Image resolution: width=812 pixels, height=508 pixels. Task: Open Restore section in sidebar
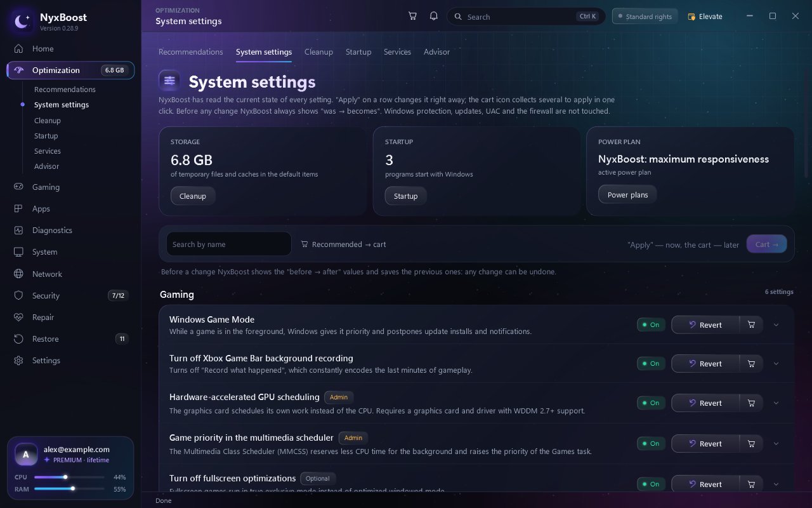(x=70, y=339)
